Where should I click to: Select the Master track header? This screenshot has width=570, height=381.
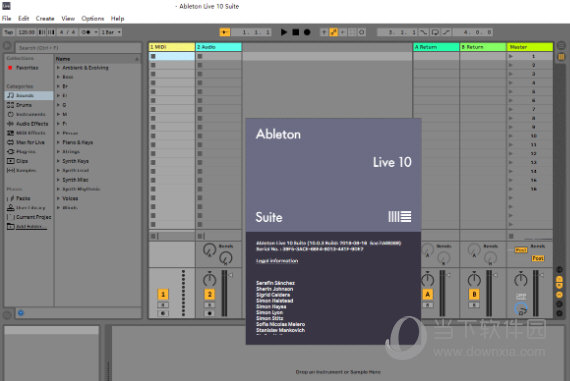tap(530, 47)
